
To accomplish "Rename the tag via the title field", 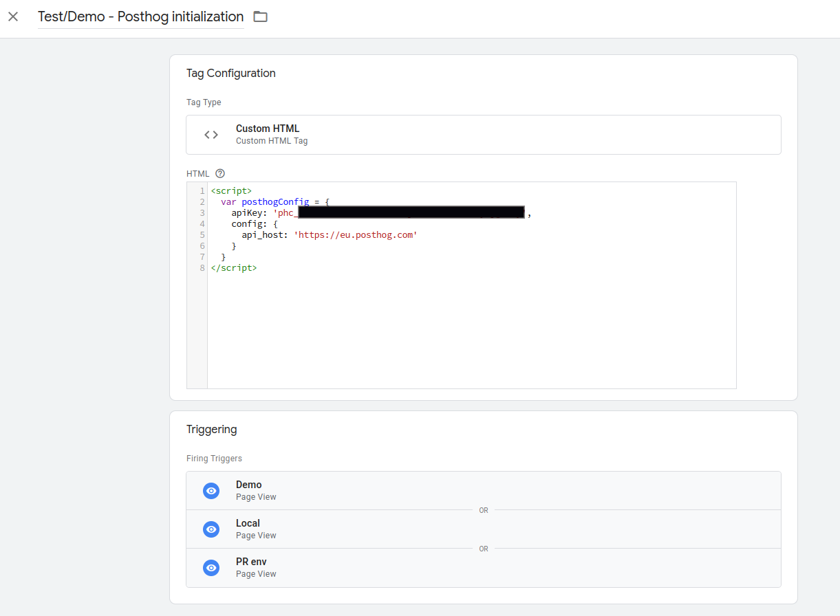I will click(x=140, y=16).
